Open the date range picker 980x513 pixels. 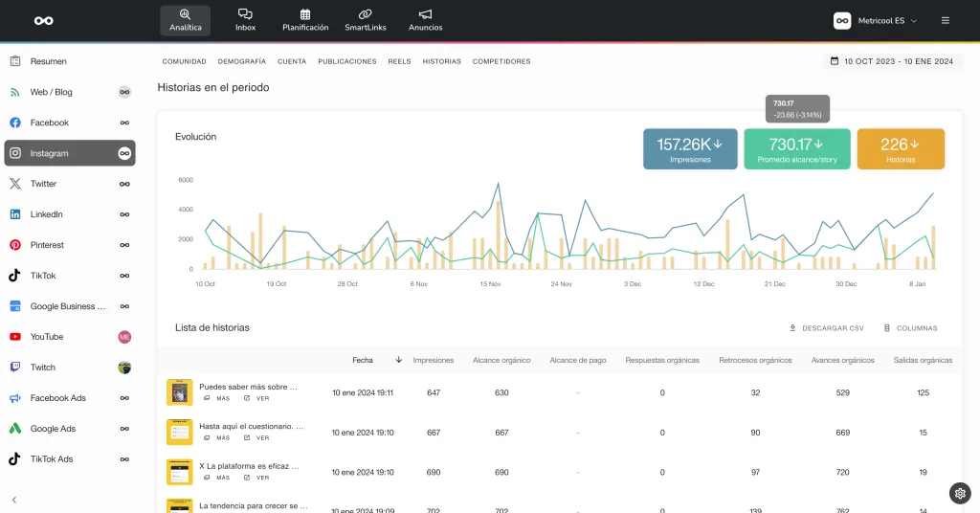pos(892,61)
